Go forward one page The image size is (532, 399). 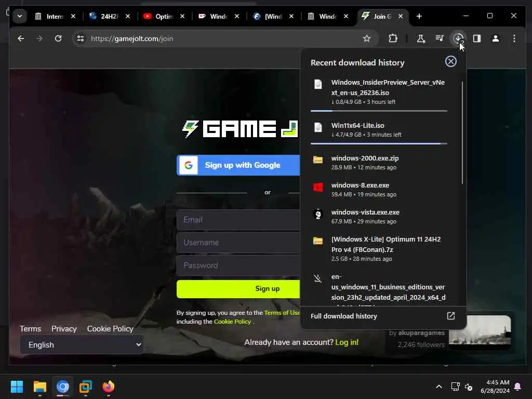click(39, 38)
